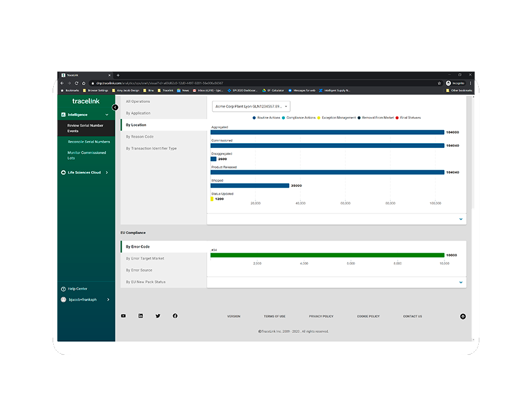Open the SPI 2020 Dashboard bookmark
The image size is (532, 414).
click(x=242, y=90)
